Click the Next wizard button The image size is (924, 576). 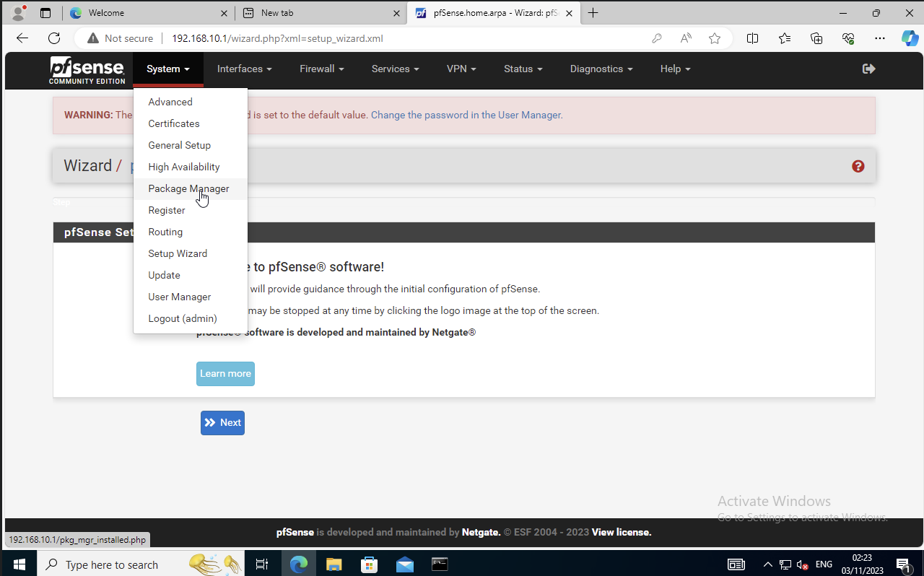[x=222, y=423]
